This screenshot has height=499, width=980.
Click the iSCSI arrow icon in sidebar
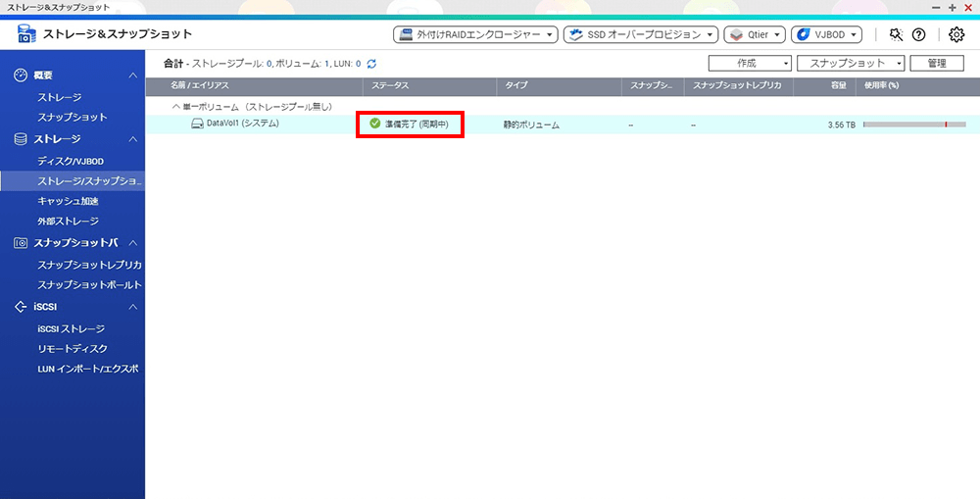(21, 307)
